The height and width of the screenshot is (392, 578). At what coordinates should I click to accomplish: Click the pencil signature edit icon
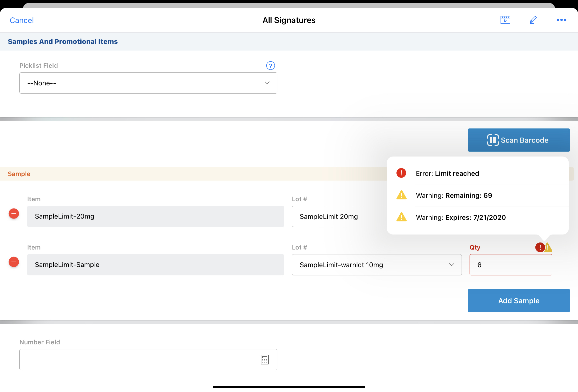click(x=533, y=20)
